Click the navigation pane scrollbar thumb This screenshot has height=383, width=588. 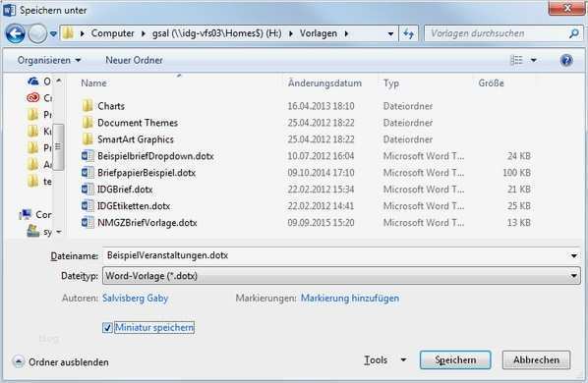click(x=58, y=147)
